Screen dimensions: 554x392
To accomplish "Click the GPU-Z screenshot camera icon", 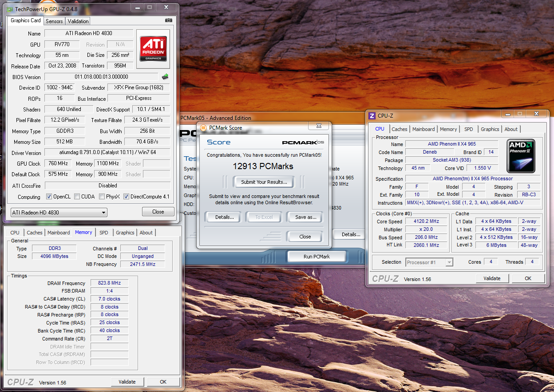I will [168, 20].
